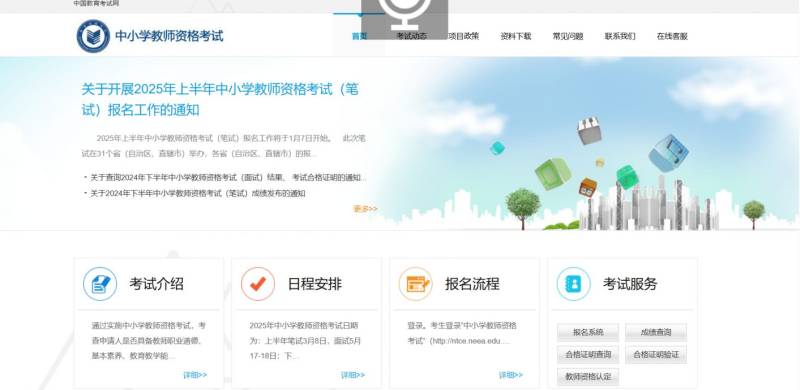Click the 报名流程 form icon
The image size is (800, 390).
click(x=416, y=284)
